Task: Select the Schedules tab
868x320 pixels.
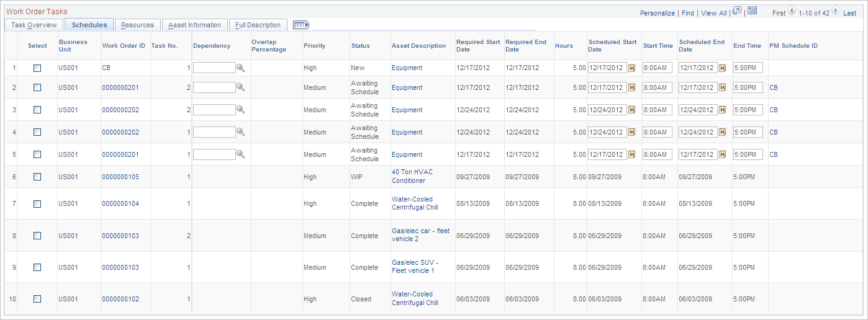Action: [89, 25]
